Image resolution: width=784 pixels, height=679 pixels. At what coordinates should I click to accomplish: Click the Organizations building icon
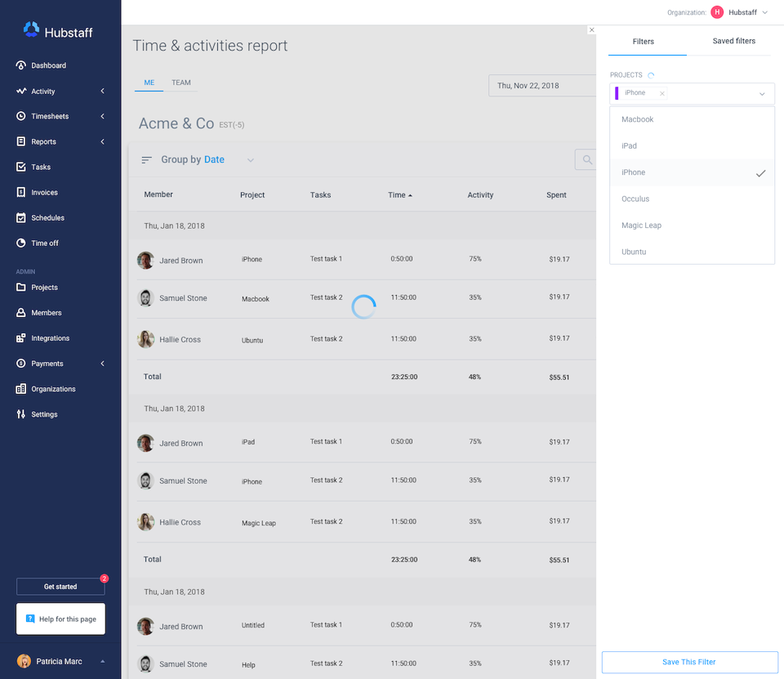click(21, 389)
